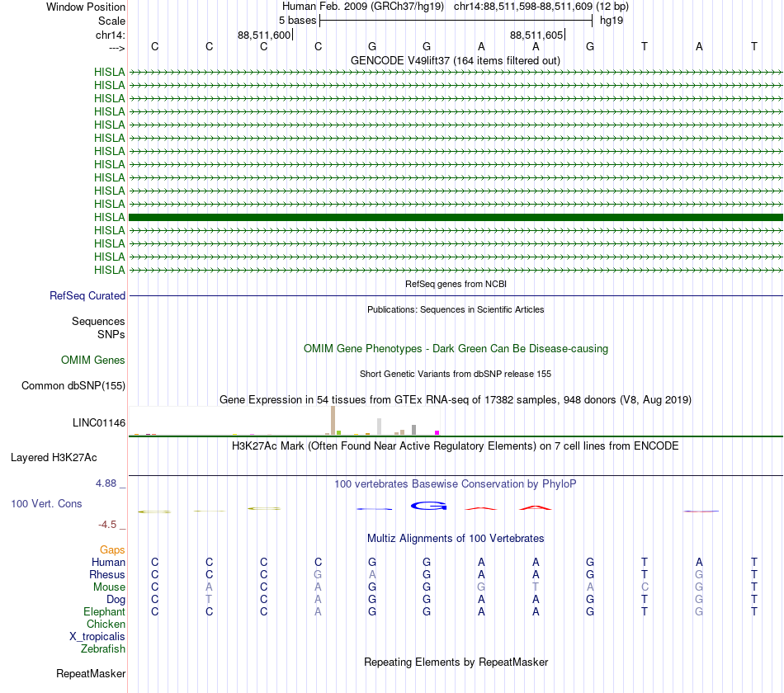Click the OMIM Genes label
Viewport: 784px width, 693px height.
93,360
